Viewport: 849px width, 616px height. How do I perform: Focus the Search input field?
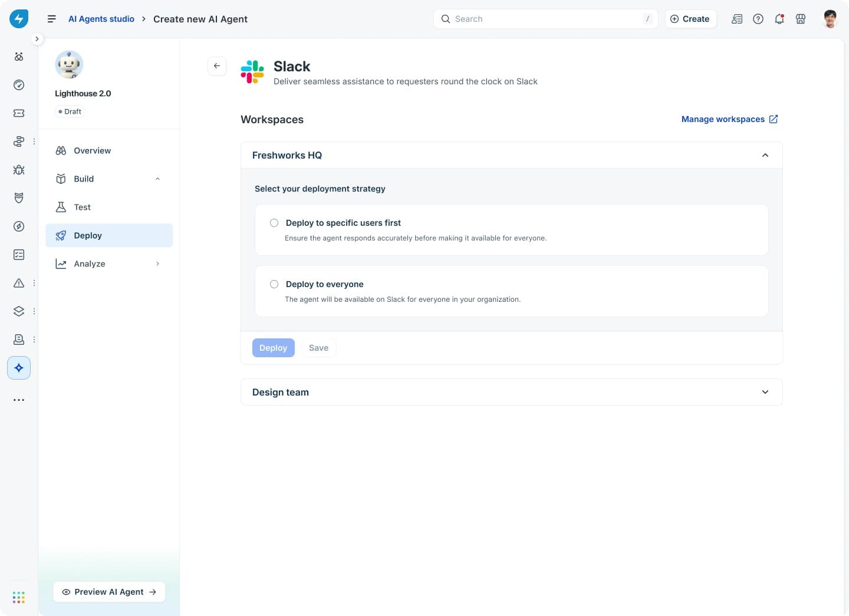pos(545,19)
